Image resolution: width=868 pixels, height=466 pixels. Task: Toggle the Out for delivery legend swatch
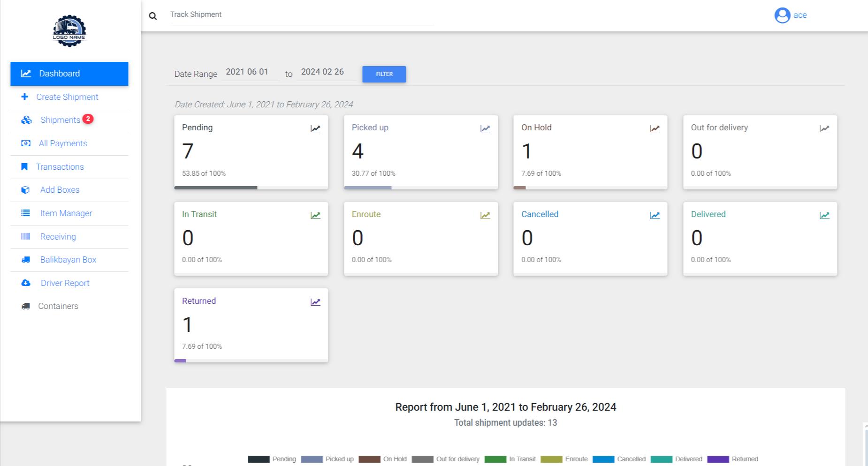pos(422,459)
